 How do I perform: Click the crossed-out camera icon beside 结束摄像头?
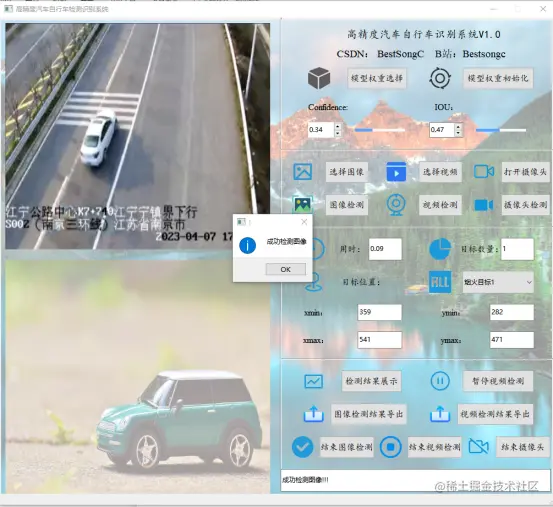tap(479, 447)
